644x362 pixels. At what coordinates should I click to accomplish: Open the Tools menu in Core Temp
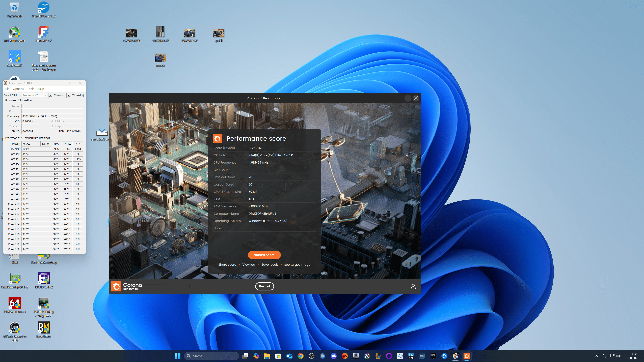coord(31,89)
